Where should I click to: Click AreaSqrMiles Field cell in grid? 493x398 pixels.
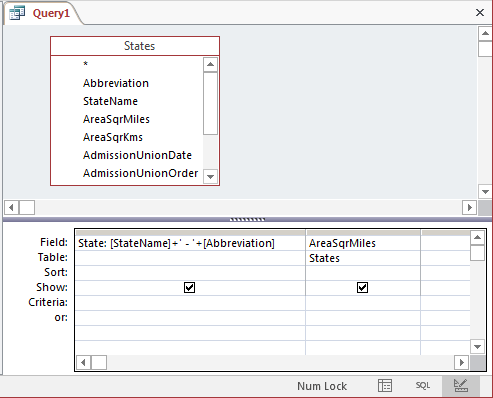click(x=363, y=243)
